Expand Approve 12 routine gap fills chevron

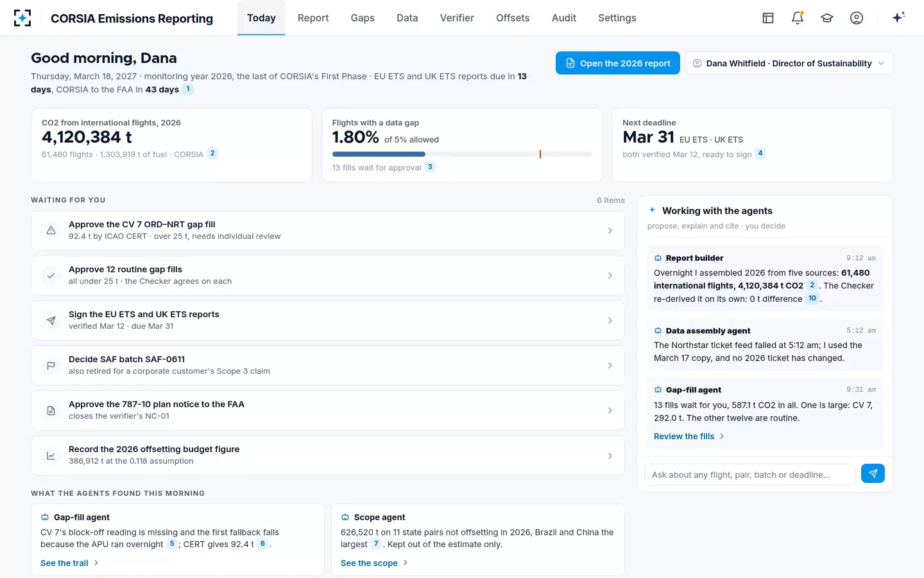[610, 276]
